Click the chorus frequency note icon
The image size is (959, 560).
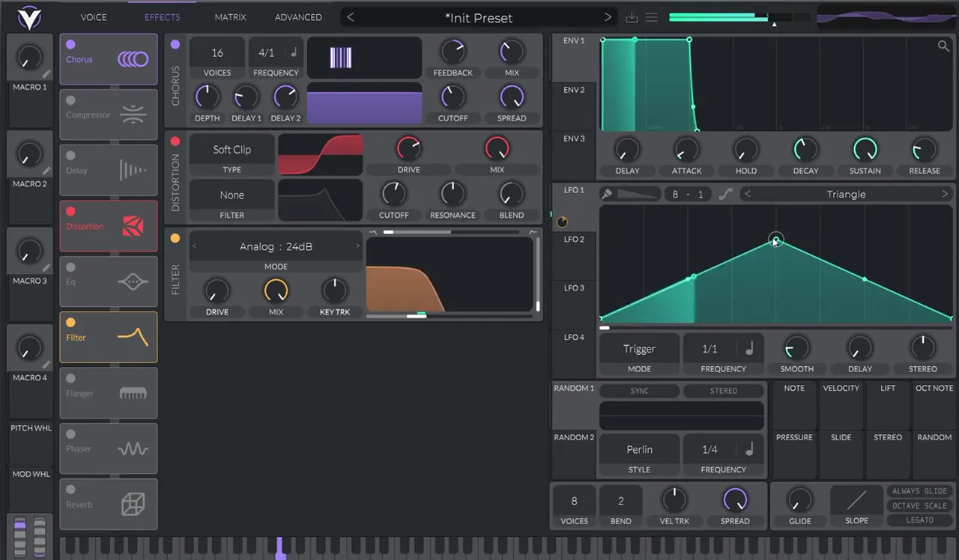click(x=294, y=52)
